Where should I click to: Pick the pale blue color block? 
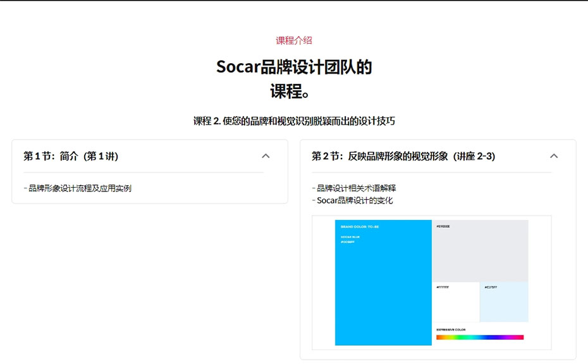504,302
